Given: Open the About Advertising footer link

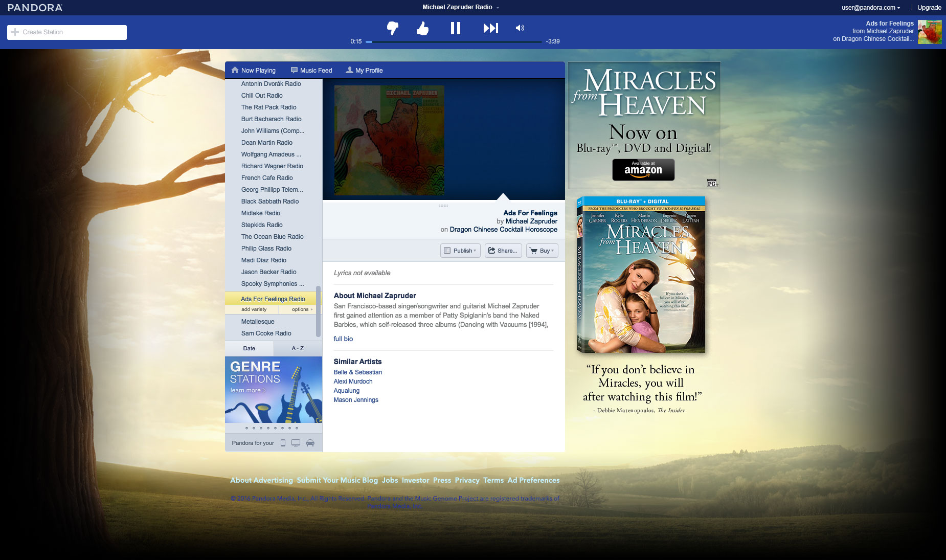Looking at the screenshot, I should (261, 480).
